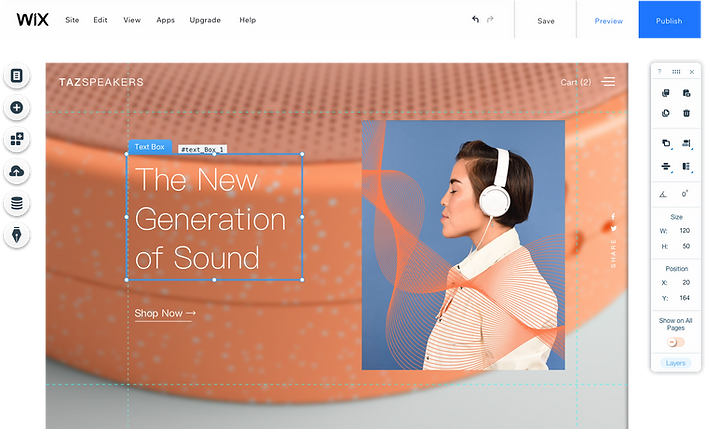Expand the Distribute dropdown in toolbox

(666, 167)
